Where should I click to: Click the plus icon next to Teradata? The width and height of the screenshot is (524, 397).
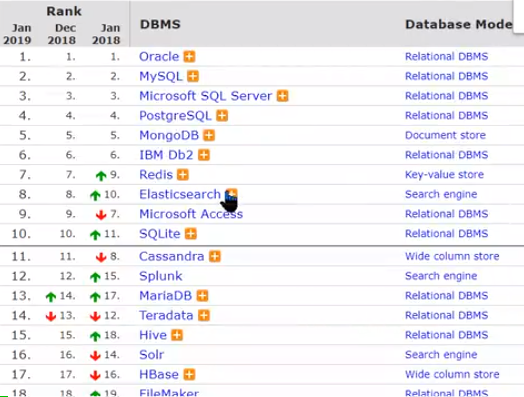coord(204,315)
